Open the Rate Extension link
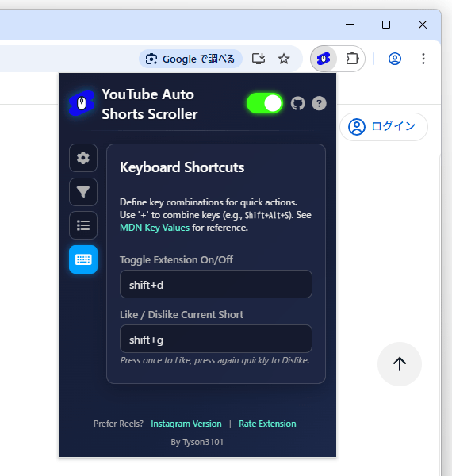This screenshot has height=476, width=452. (267, 424)
